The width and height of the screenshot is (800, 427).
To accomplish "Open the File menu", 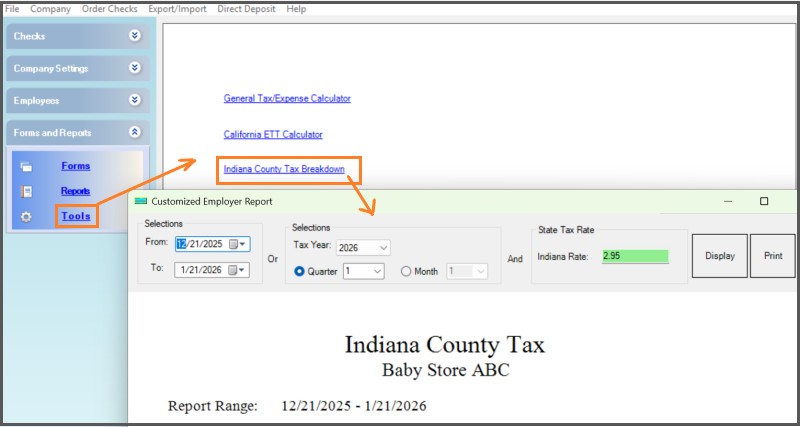I will coord(12,9).
